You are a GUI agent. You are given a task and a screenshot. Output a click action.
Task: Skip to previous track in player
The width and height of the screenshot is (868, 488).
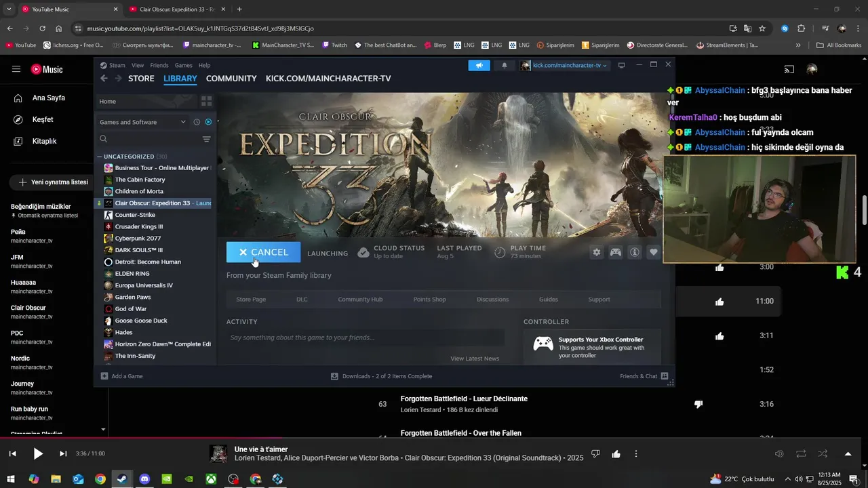tap(12, 453)
